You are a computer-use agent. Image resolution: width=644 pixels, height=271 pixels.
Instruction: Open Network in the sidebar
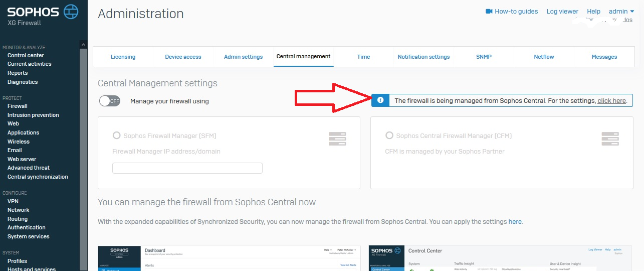[18, 210]
